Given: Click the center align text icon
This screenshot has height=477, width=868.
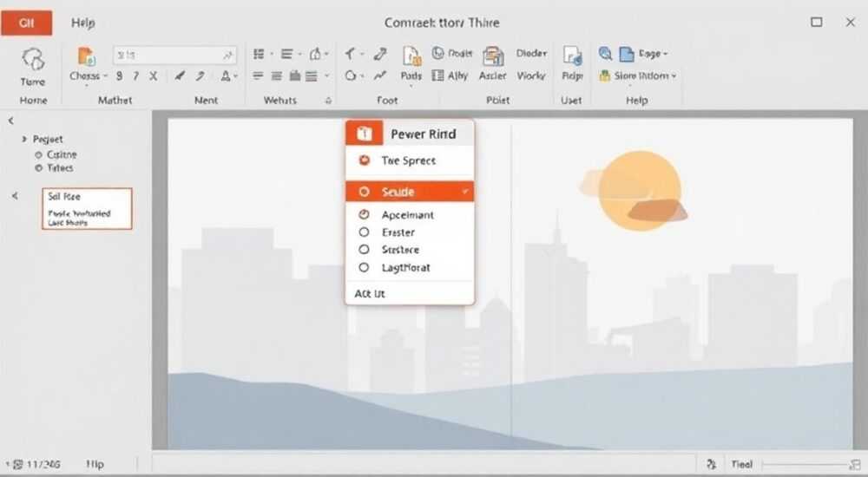Looking at the screenshot, I should point(277,75).
